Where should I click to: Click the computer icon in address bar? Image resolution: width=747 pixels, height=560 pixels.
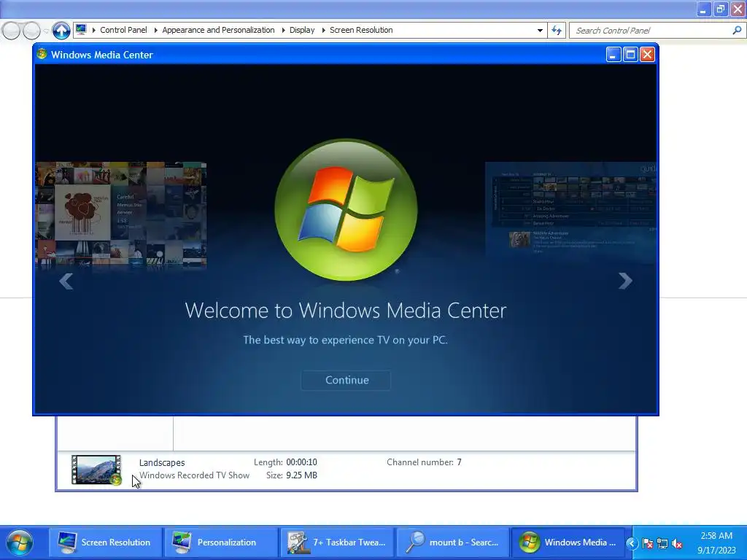[x=81, y=29]
